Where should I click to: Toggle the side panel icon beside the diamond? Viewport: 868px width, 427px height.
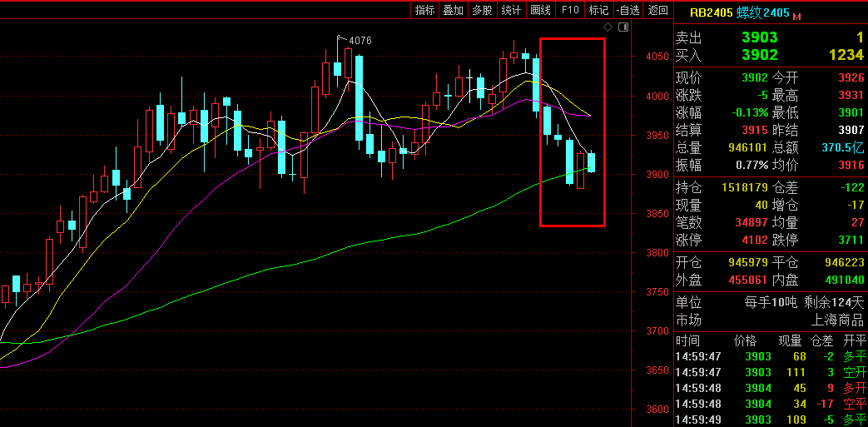[x=622, y=27]
